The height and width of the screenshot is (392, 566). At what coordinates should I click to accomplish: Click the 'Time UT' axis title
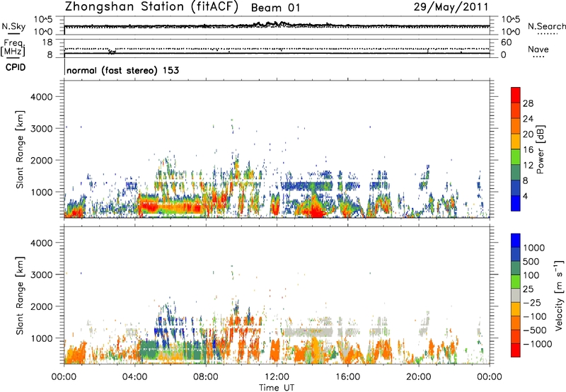[277, 388]
